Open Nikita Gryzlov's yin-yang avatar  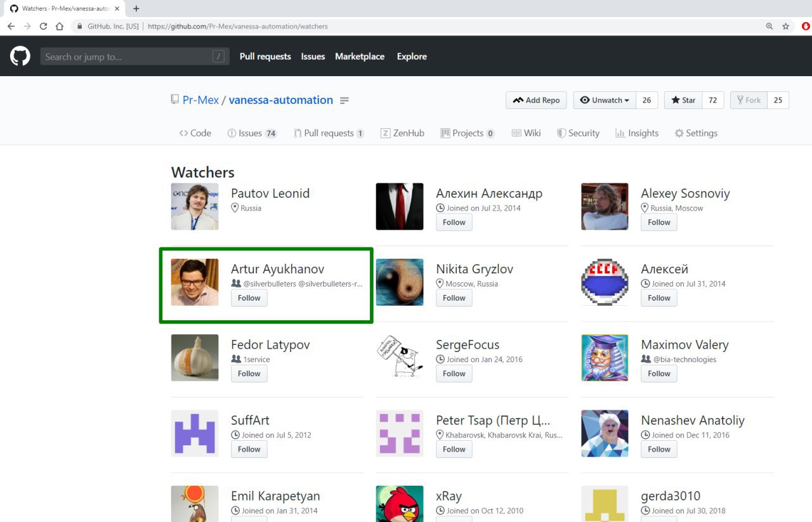pos(400,282)
